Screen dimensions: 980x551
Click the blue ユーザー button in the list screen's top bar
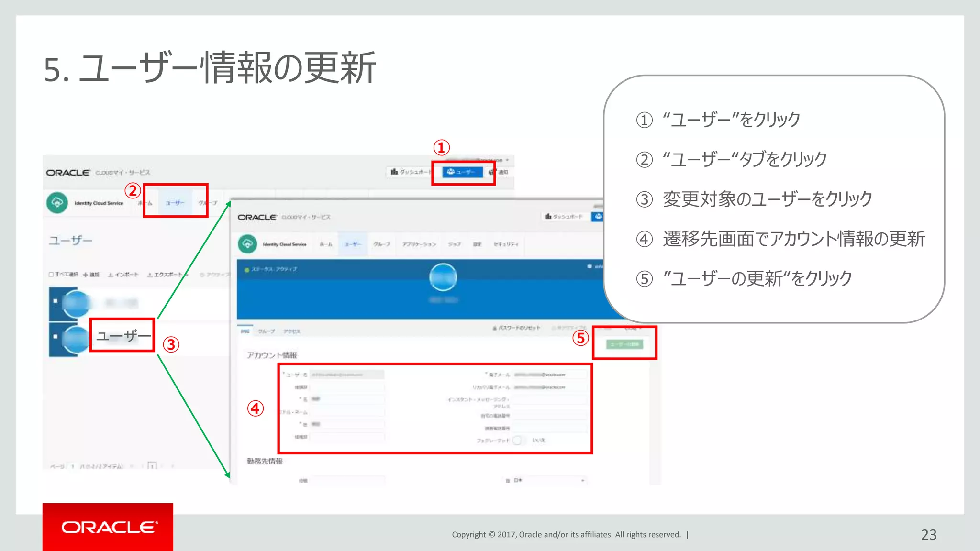coord(462,172)
